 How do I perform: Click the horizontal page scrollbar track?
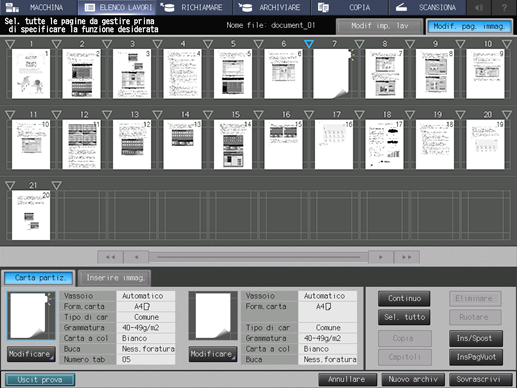259,257
